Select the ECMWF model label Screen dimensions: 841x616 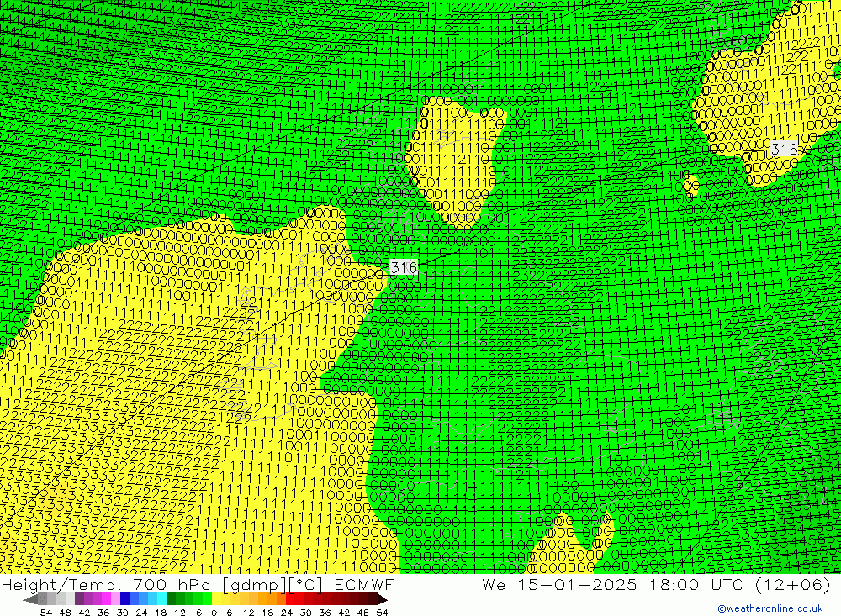[364, 584]
